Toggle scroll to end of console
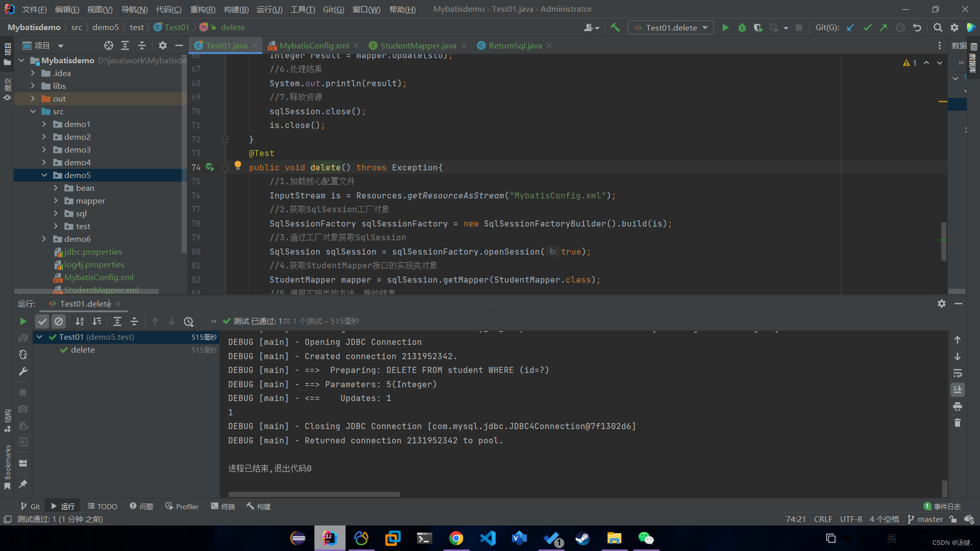 click(958, 390)
